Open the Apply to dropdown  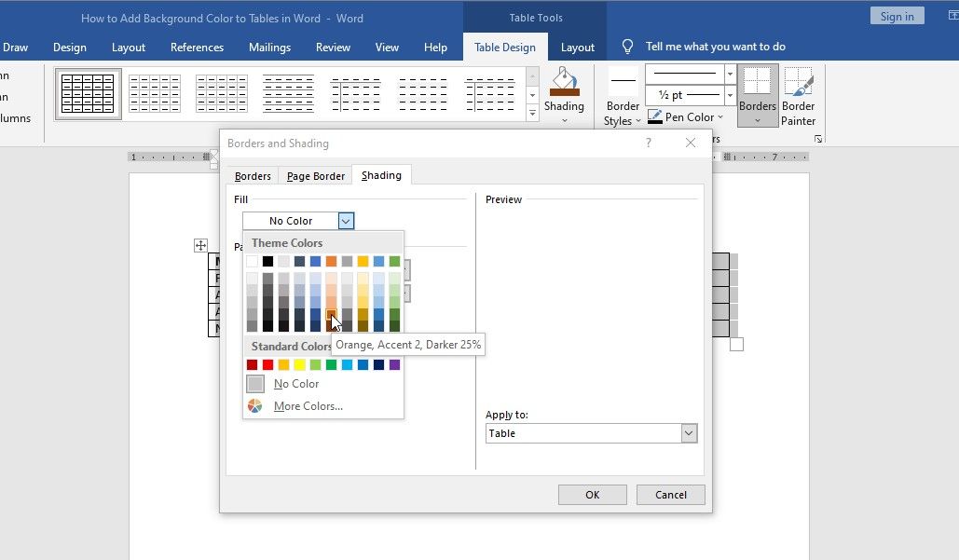[x=689, y=433]
